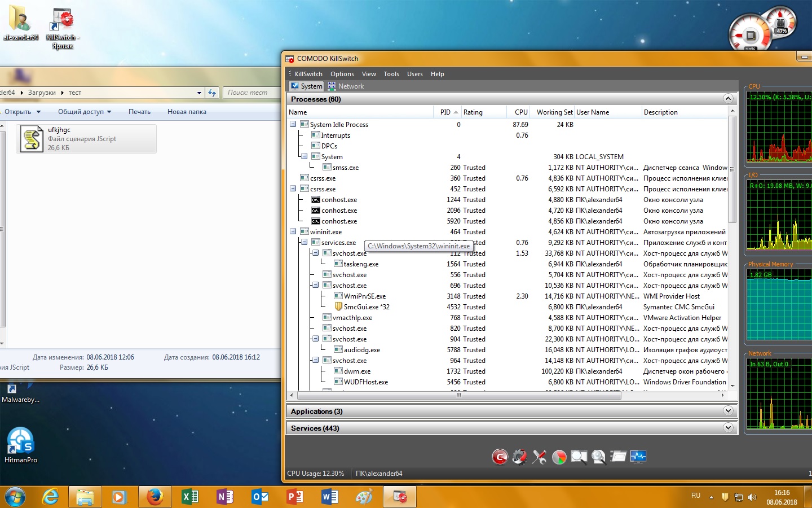
Task: Click the blue monitor with pulse line icon
Action: point(638,457)
